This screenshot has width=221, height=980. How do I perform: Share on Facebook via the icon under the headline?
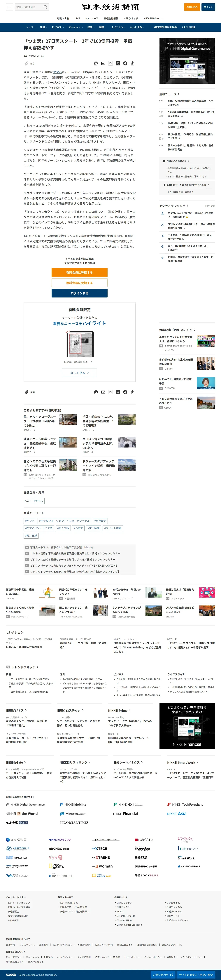125,64
